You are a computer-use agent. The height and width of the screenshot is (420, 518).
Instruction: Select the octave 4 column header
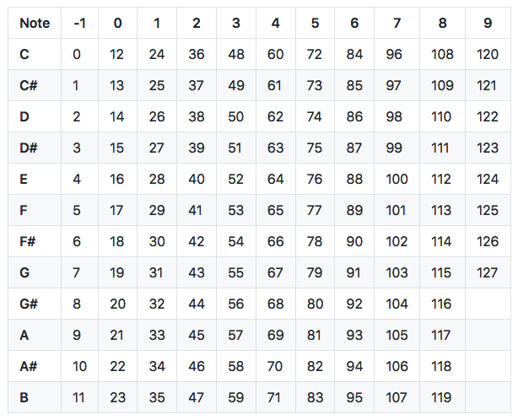coord(275,23)
